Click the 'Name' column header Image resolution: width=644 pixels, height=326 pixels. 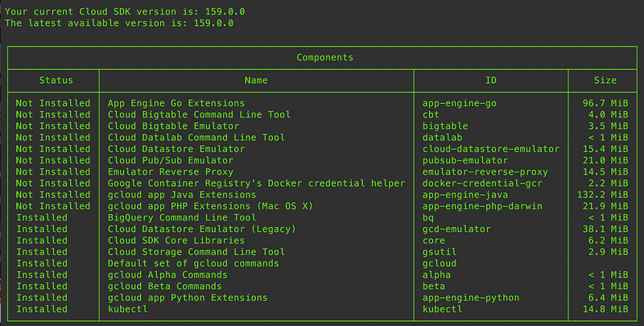tap(256, 80)
